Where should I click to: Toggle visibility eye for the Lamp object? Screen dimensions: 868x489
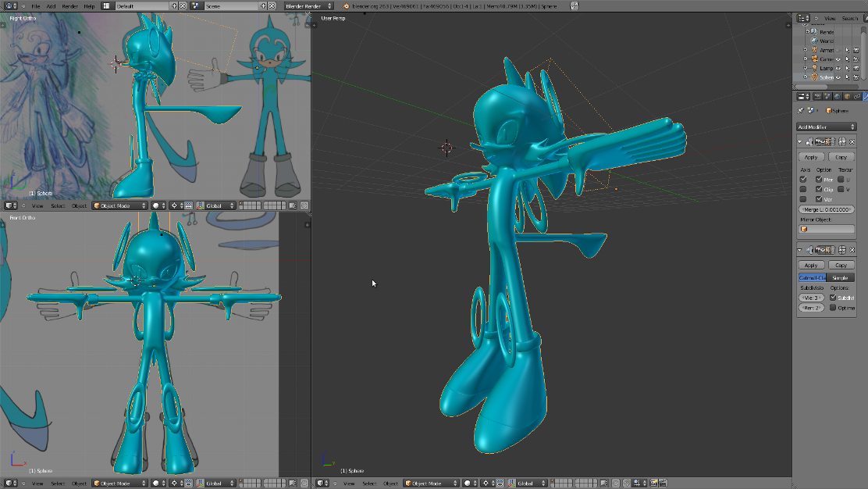[x=839, y=68]
